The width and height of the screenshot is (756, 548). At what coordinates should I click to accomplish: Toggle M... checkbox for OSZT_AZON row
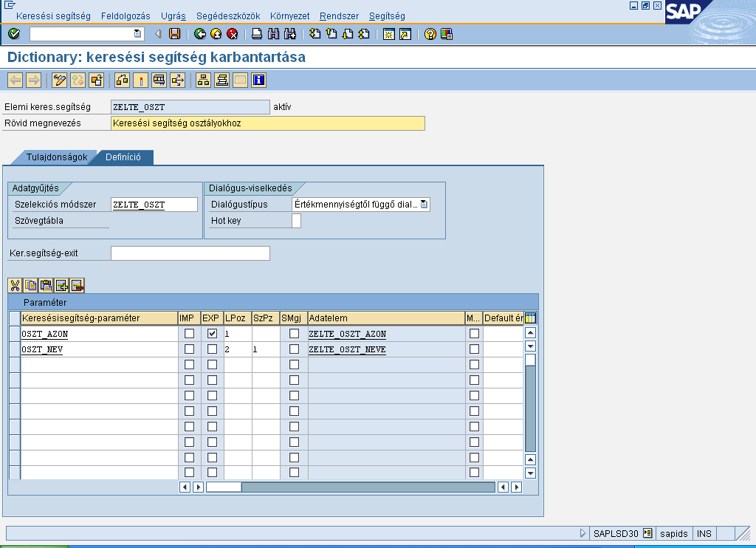(475, 333)
